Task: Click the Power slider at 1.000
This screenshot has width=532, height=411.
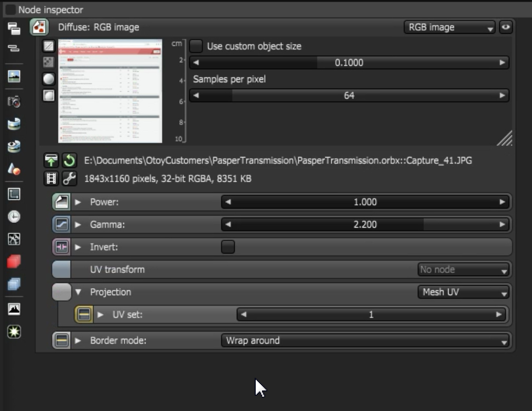Action: pos(365,202)
